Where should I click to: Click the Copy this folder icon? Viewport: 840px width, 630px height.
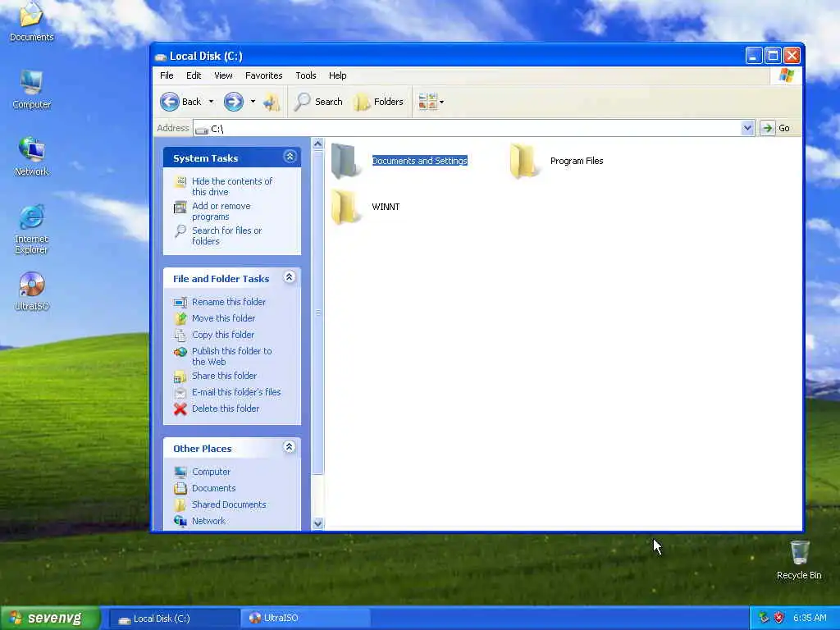(180, 335)
